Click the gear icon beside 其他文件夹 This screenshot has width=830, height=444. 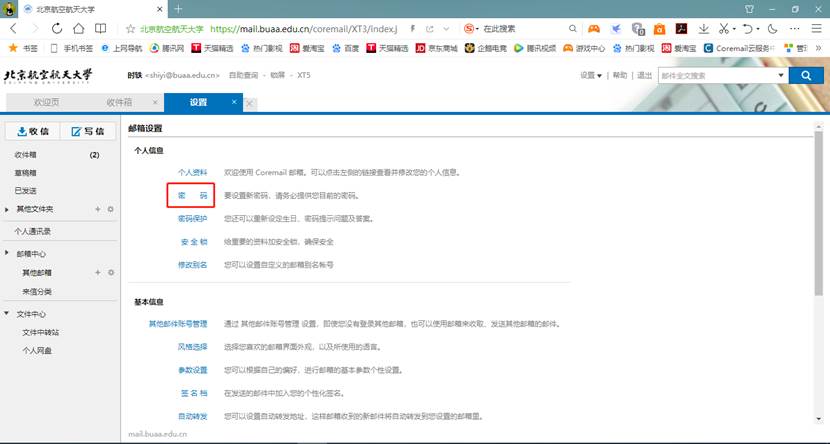pos(110,209)
